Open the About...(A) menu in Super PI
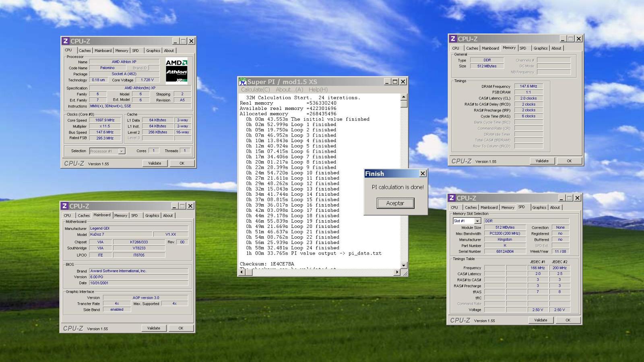 pyautogui.click(x=289, y=89)
